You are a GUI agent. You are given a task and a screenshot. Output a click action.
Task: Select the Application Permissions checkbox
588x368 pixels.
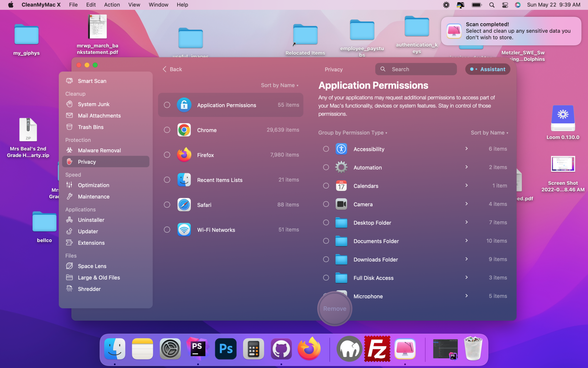(x=167, y=105)
